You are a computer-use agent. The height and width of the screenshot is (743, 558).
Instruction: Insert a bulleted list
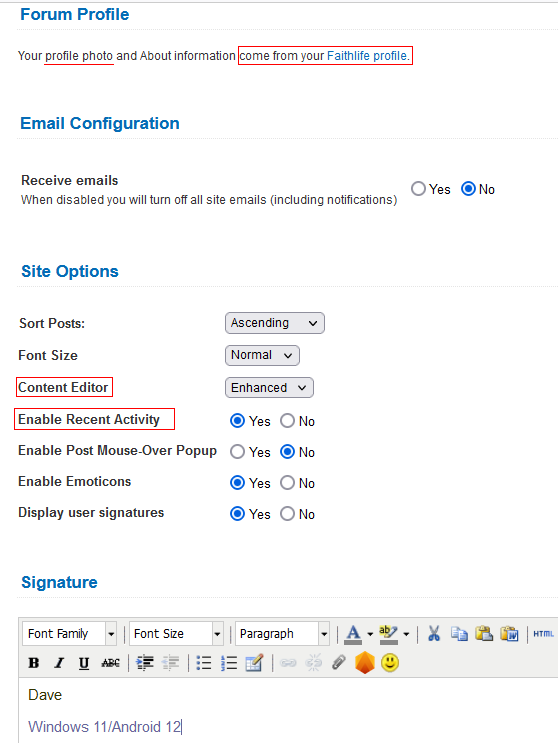[204, 662]
